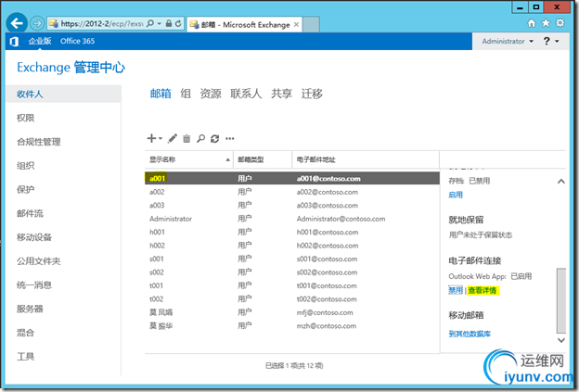This screenshot has height=392, width=579.
Task: Click the search magnifier in address bar
Action: coord(150,23)
